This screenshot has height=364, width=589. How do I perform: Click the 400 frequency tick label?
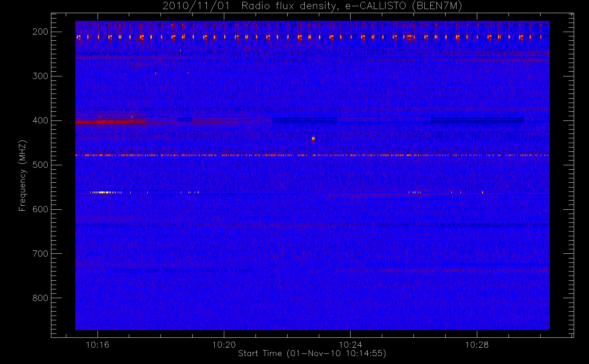point(40,120)
